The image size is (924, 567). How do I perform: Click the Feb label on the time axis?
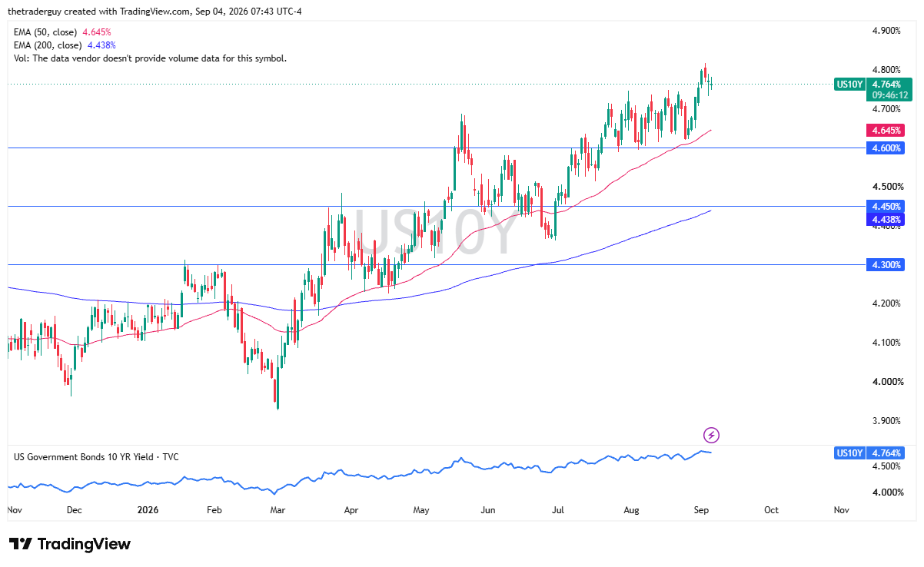tap(214, 509)
